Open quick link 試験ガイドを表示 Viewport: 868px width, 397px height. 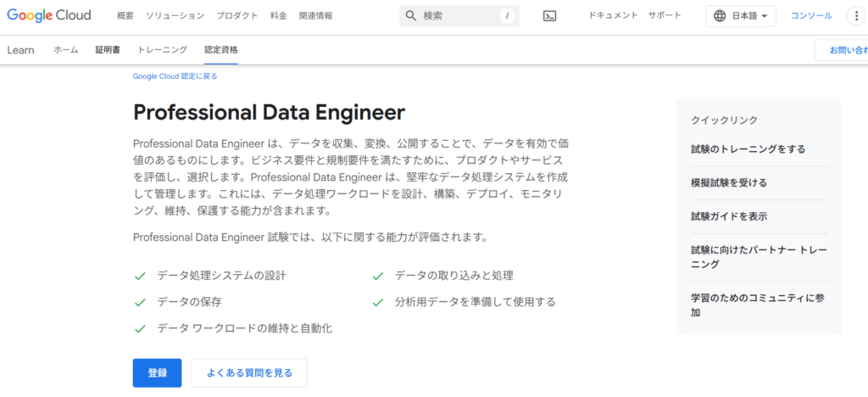[x=729, y=216]
